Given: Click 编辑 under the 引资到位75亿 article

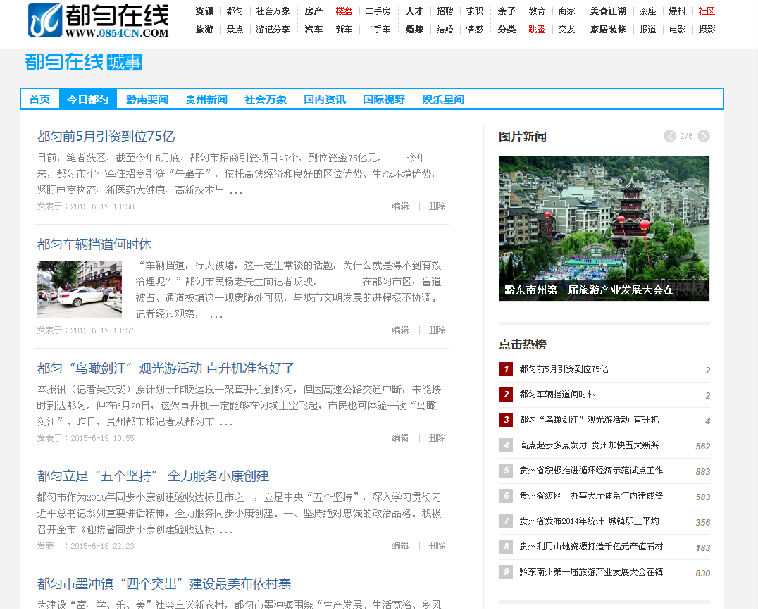Looking at the screenshot, I should pos(400,206).
